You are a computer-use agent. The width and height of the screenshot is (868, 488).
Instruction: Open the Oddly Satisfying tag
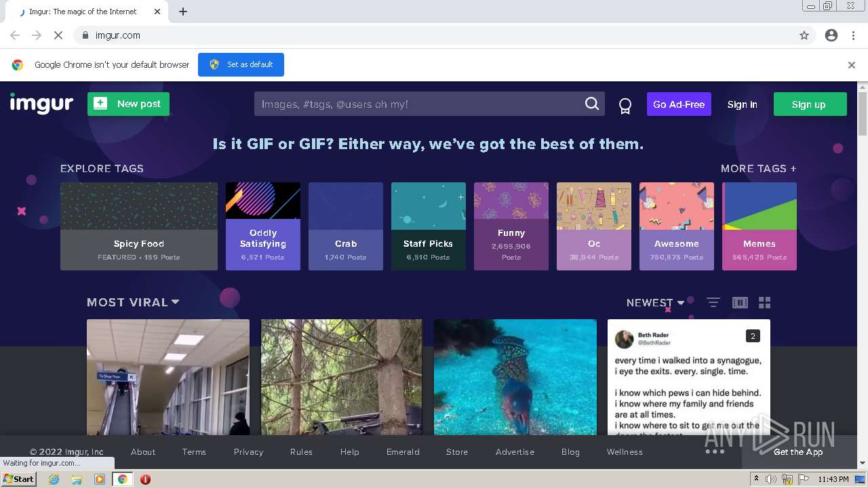click(263, 226)
